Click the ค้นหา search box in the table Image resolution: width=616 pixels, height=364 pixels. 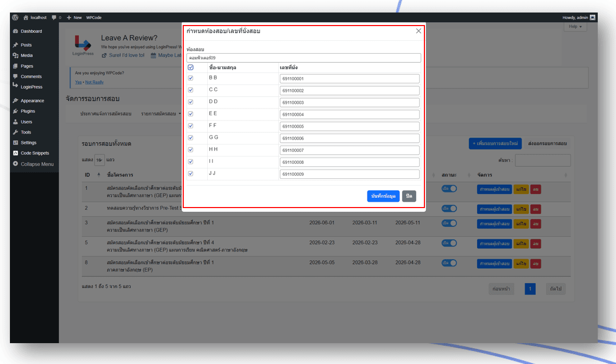[542, 160]
